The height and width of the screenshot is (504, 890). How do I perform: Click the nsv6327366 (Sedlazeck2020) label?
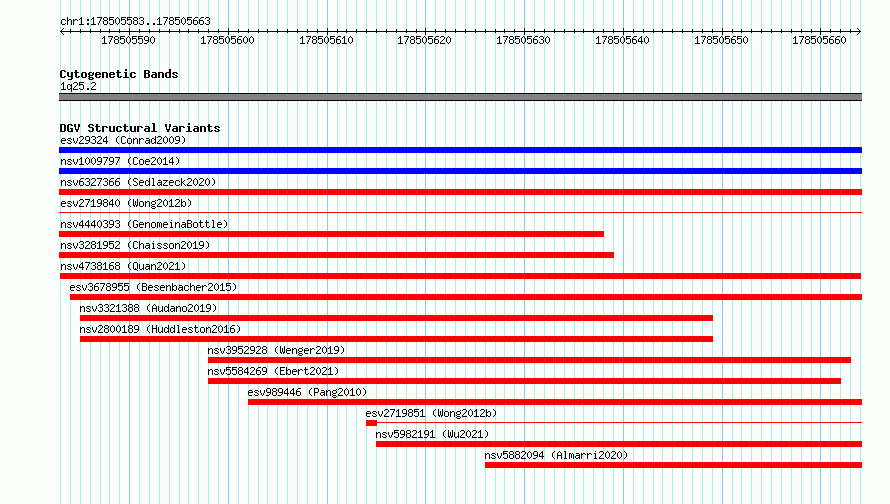pos(138,182)
